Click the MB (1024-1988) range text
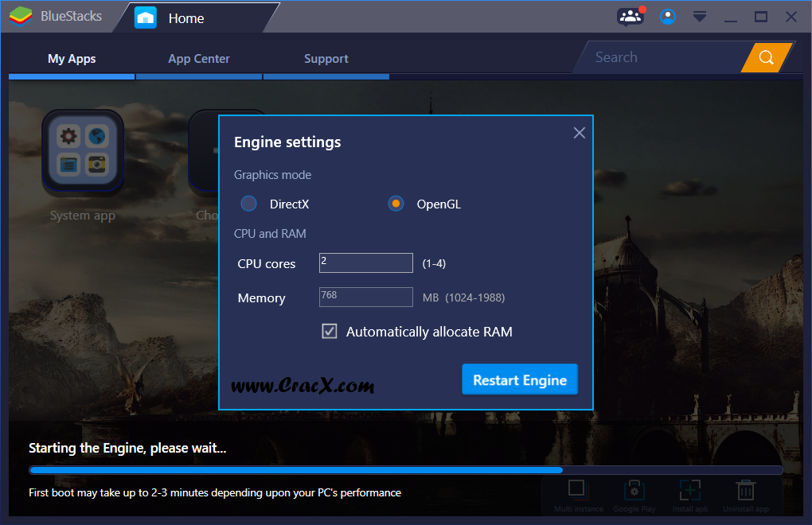 pos(463,298)
